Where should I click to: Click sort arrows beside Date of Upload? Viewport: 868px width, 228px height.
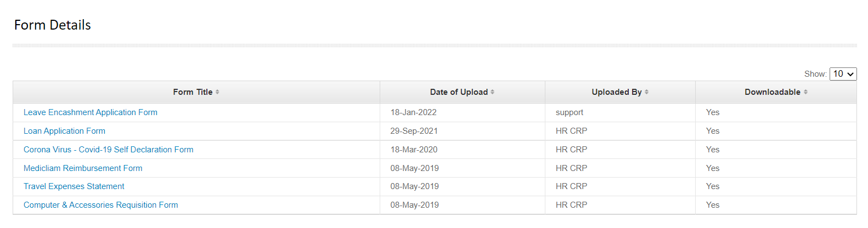coord(493,92)
